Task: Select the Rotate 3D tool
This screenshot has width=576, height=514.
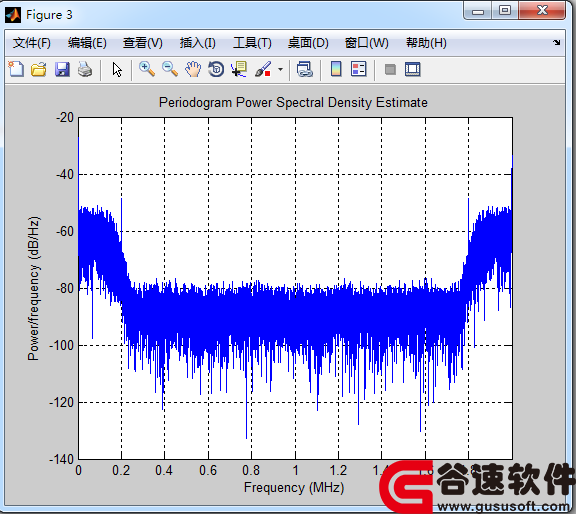Action: [216, 69]
